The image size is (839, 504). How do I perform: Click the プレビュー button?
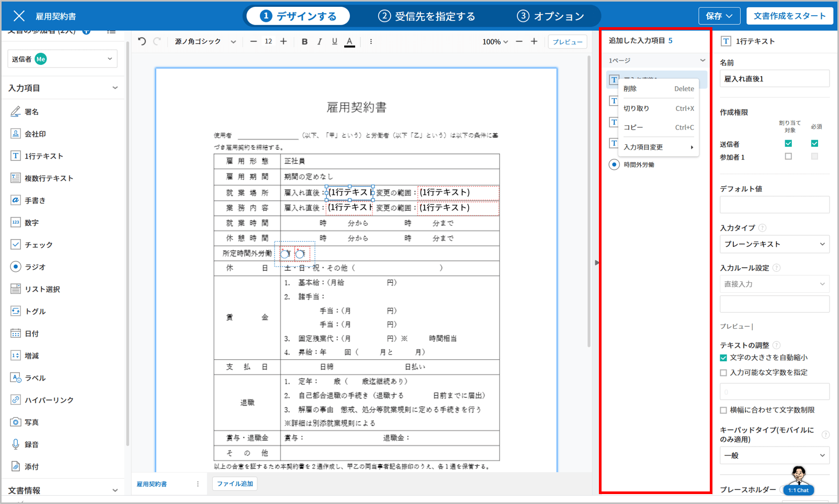pyautogui.click(x=568, y=42)
